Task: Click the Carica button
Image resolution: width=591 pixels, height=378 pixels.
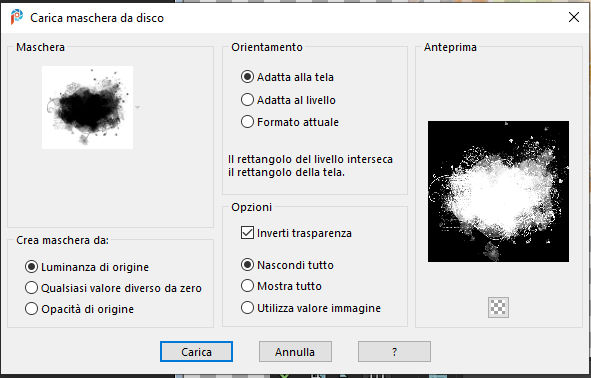Action: coord(196,352)
